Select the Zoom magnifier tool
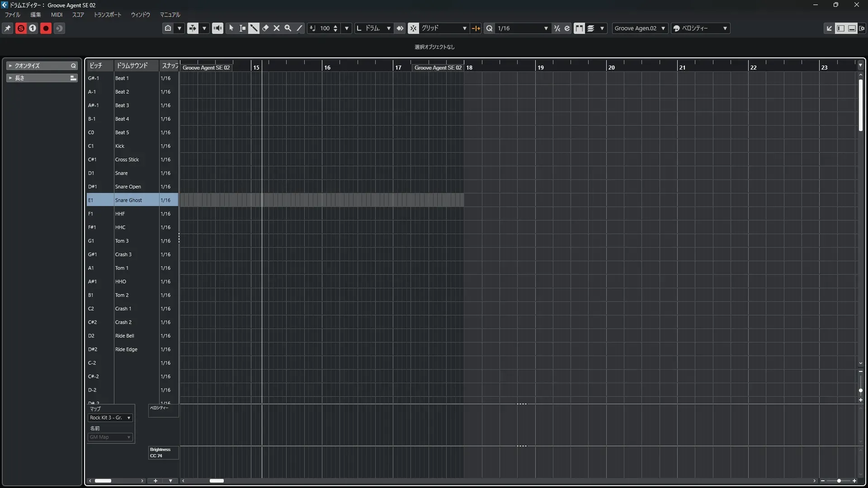868x488 pixels. click(288, 28)
